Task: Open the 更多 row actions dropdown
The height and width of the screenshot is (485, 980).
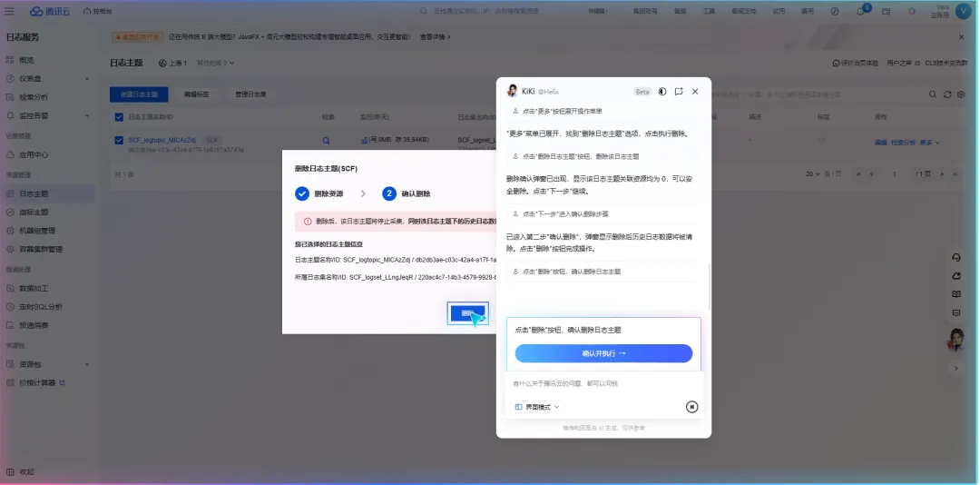Action: coord(930,143)
